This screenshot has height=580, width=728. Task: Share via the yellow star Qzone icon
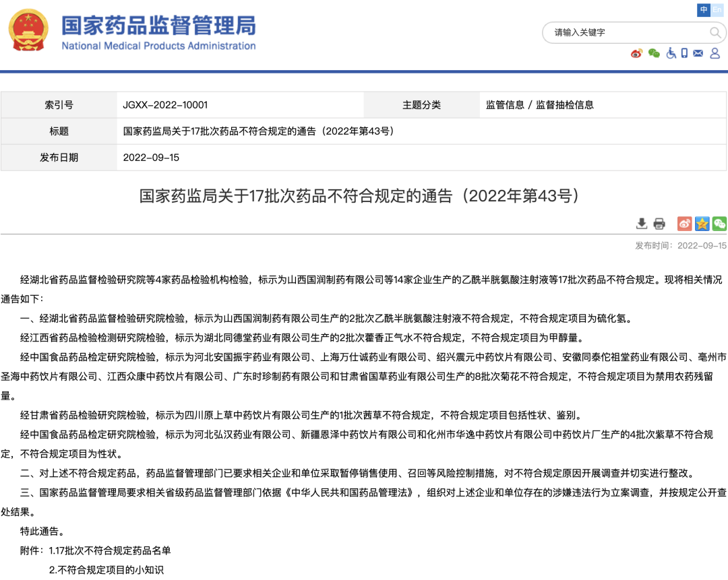pyautogui.click(x=702, y=224)
